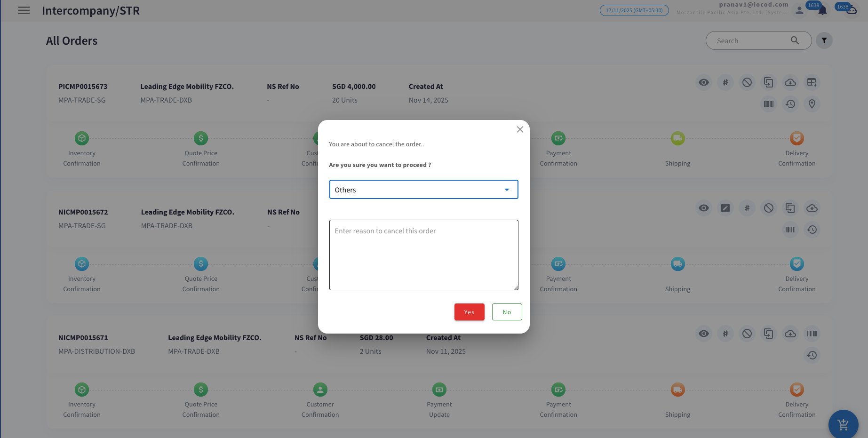The image size is (868, 438).
Task: Close the cancel order dialog
Action: 520,129
